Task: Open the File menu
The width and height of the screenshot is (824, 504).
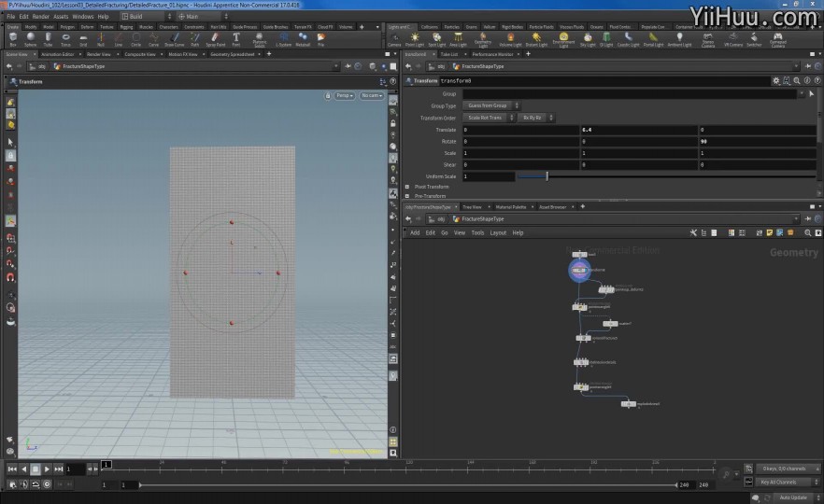Action: 10,16
